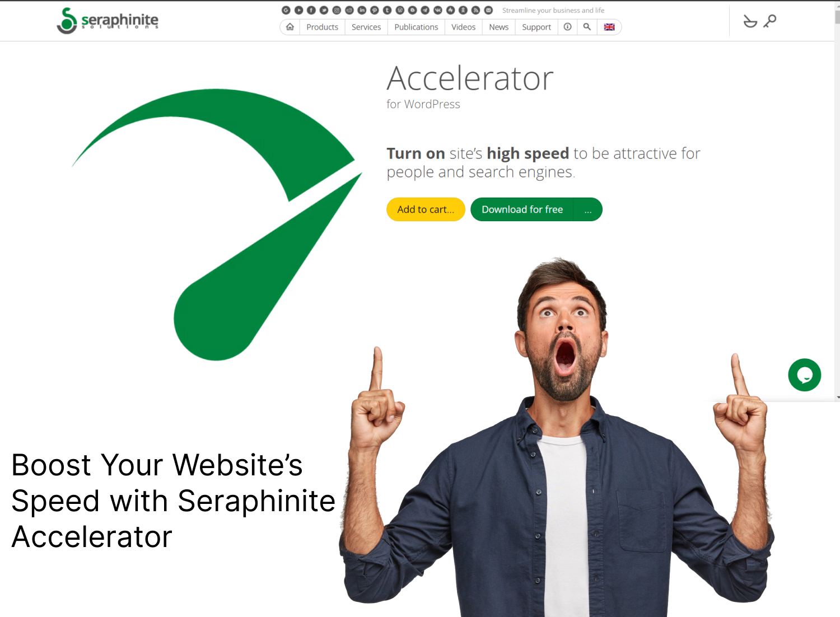Image resolution: width=840 pixels, height=617 pixels.
Task: Click the Download for free button
Action: click(x=522, y=209)
